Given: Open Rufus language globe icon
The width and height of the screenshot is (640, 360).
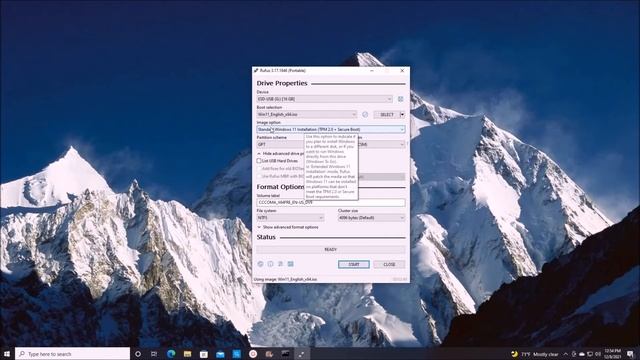Looking at the screenshot, I should click(x=260, y=264).
